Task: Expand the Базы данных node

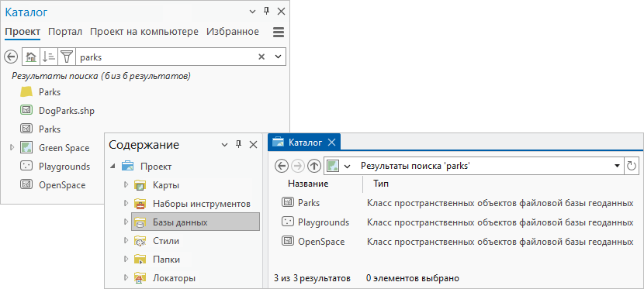Action: [126, 222]
